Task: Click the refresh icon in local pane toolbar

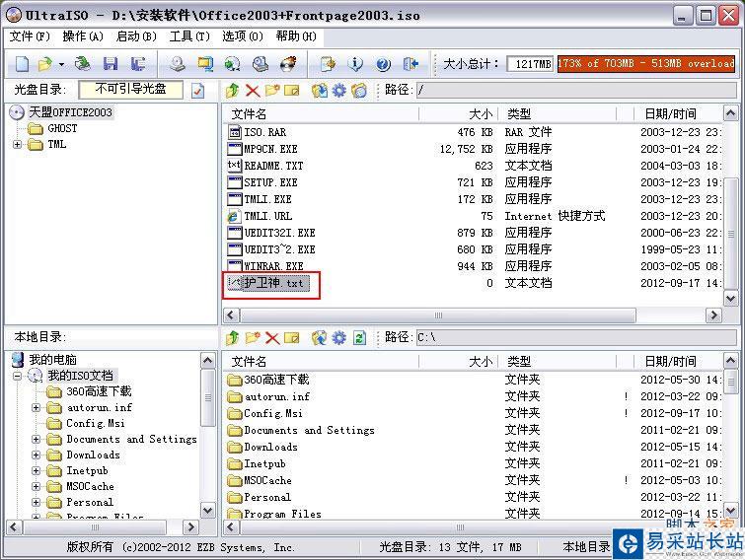Action: tap(359, 338)
